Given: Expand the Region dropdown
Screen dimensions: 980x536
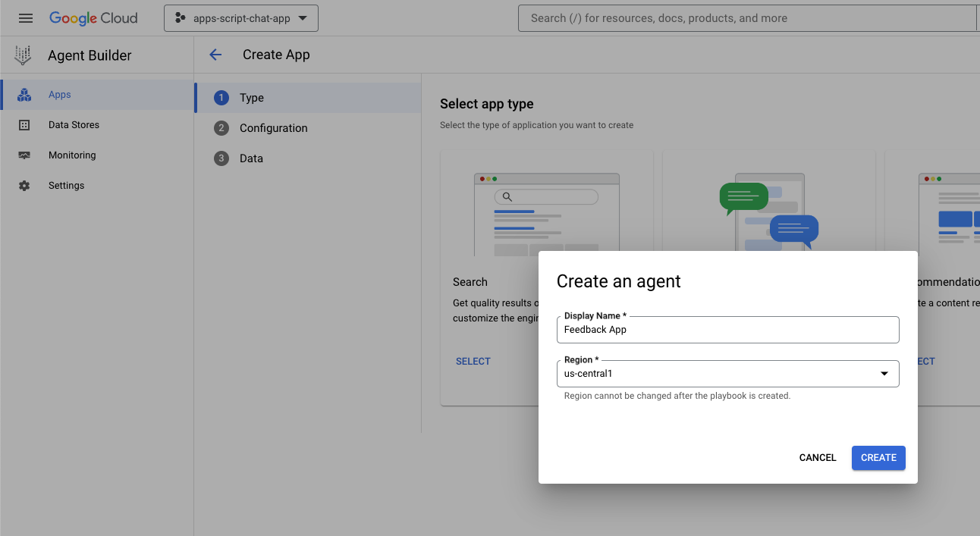Looking at the screenshot, I should click(x=727, y=374).
